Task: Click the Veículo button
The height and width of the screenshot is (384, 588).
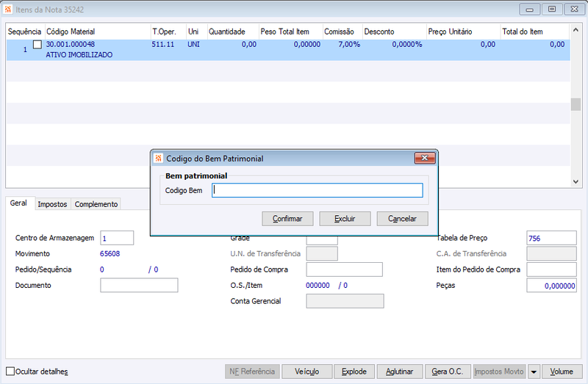Action: (x=306, y=372)
